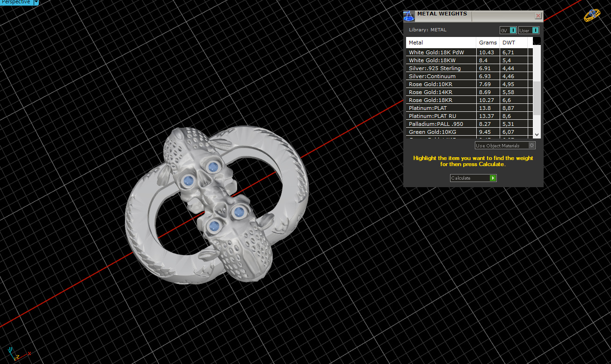Click the Library: METAL label
611x364 pixels.
pyautogui.click(x=428, y=30)
